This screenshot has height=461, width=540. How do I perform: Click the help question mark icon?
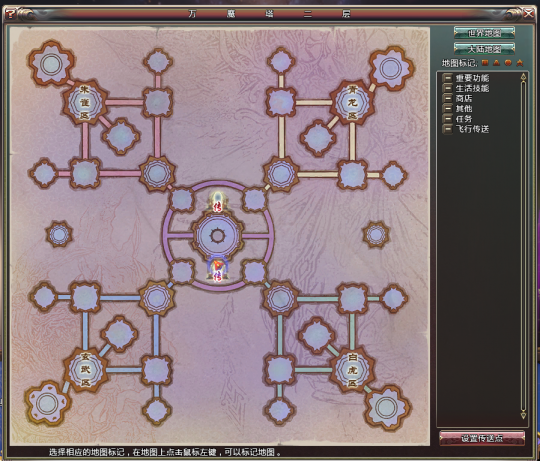coord(11,14)
